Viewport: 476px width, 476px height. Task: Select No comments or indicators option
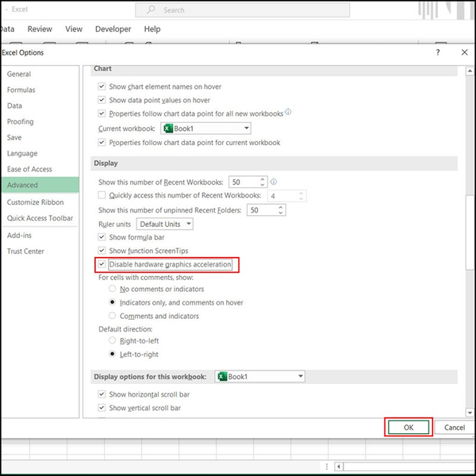pyautogui.click(x=112, y=290)
